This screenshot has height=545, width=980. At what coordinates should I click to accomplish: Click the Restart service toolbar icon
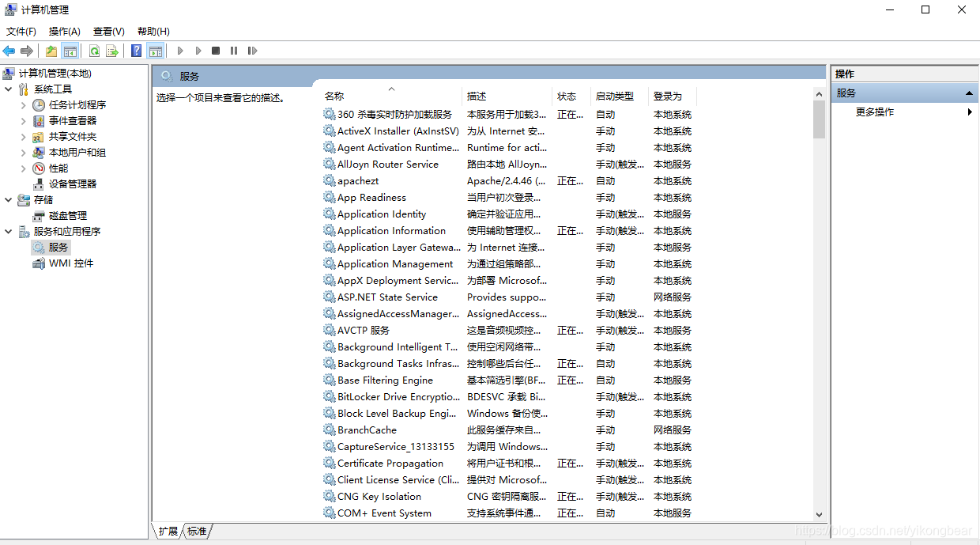coord(252,51)
